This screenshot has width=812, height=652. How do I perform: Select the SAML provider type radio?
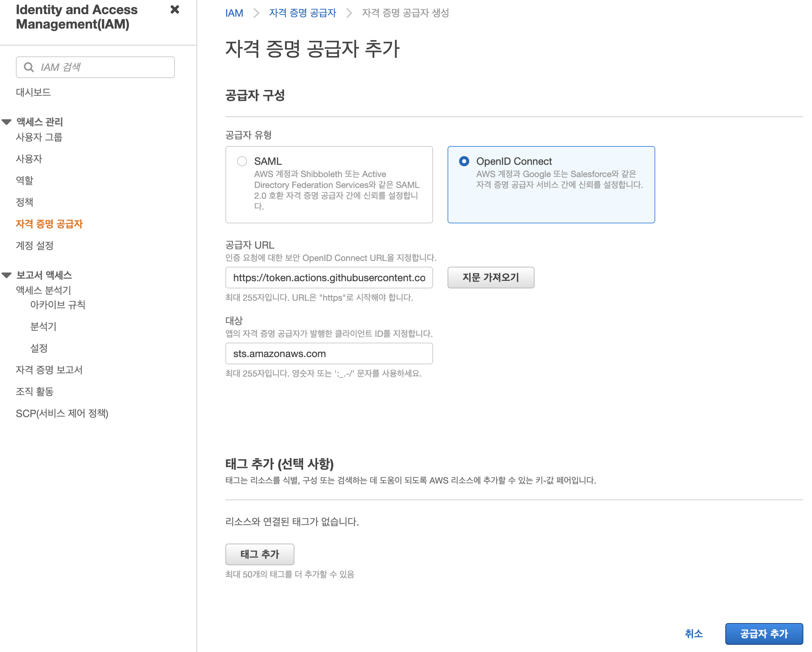[x=242, y=161]
